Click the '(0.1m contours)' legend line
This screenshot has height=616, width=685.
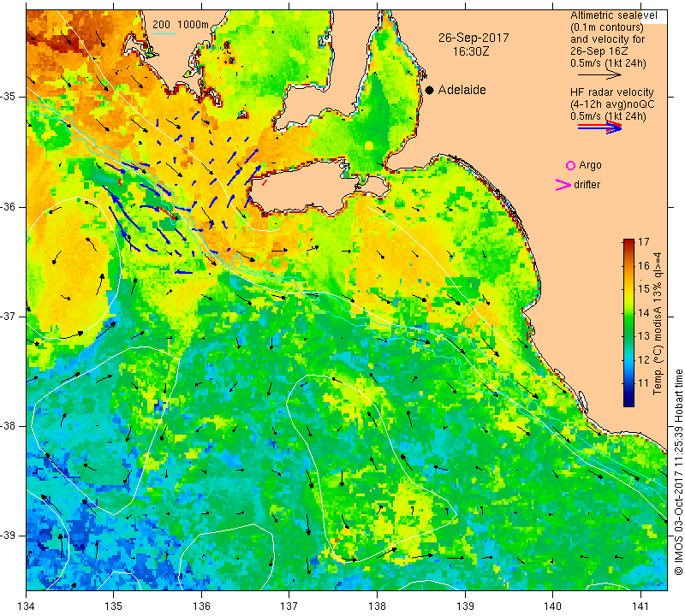(607, 27)
